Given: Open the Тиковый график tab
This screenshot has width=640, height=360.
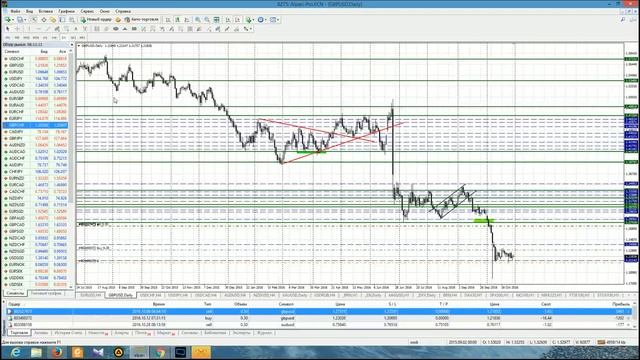Looking at the screenshot, I should 46,293.
